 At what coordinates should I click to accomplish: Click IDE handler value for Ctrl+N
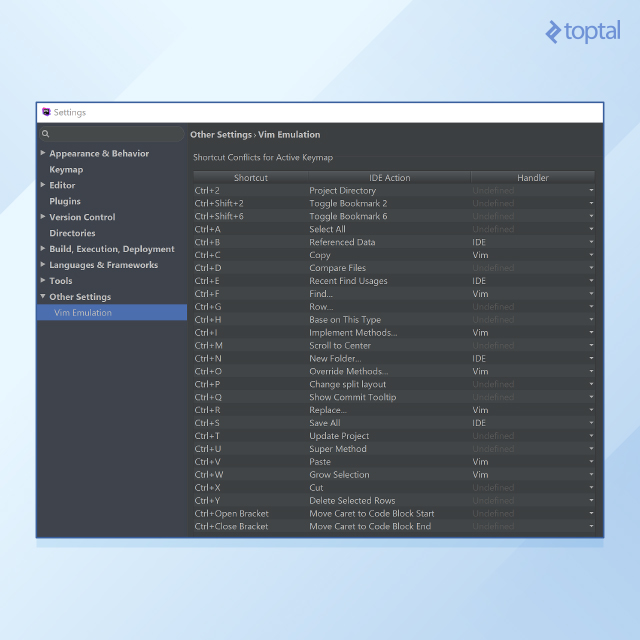[x=479, y=358]
